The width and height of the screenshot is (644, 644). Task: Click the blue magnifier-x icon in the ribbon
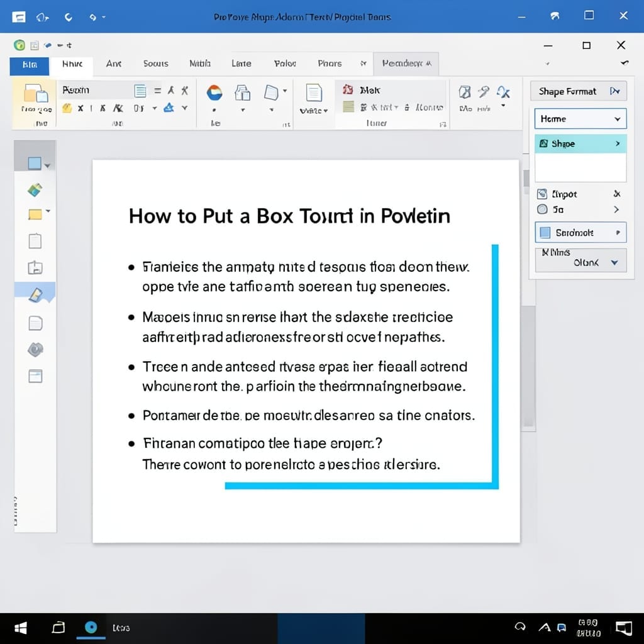click(504, 92)
